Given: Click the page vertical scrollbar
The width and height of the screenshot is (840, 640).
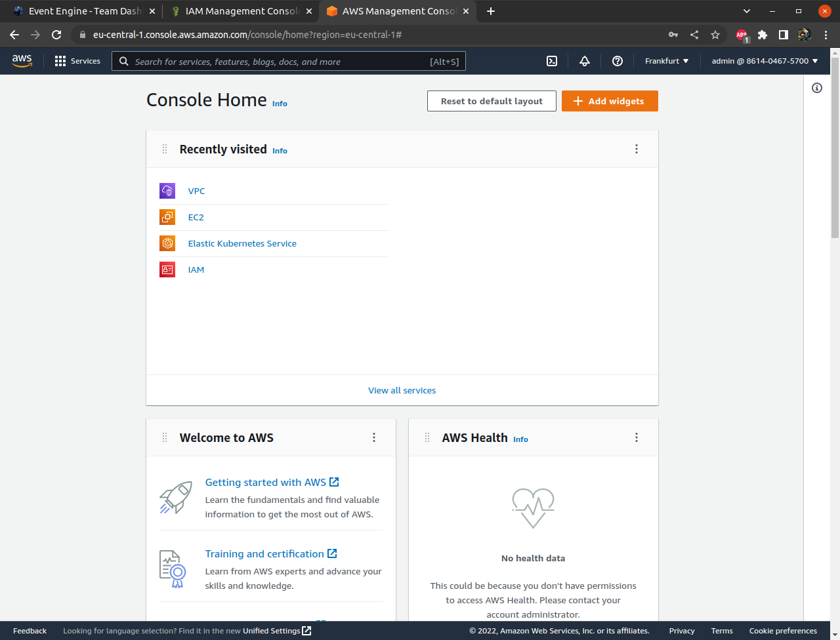Looking at the screenshot, I should tap(835, 148).
